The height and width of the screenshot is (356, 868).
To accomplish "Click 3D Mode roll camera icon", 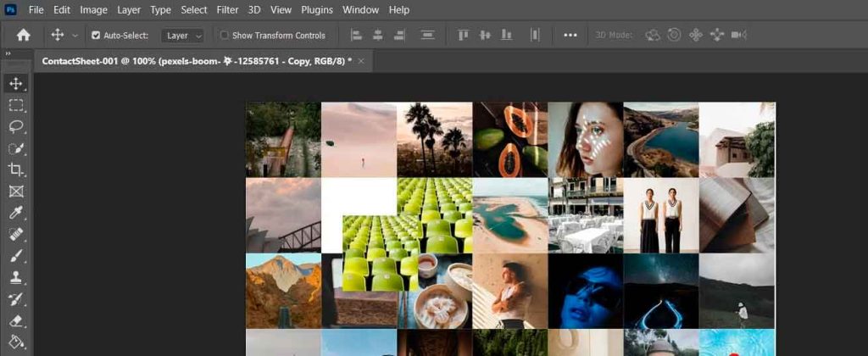I will click(x=674, y=35).
